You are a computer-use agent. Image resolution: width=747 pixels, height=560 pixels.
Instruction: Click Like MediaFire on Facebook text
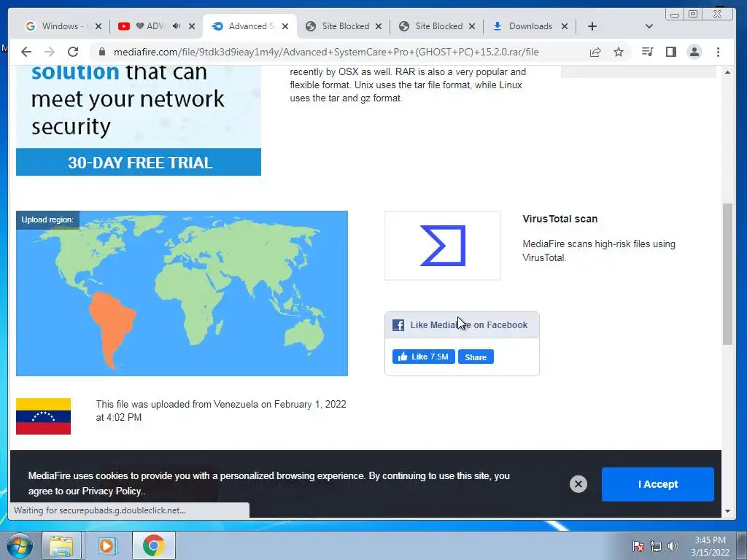[469, 324]
